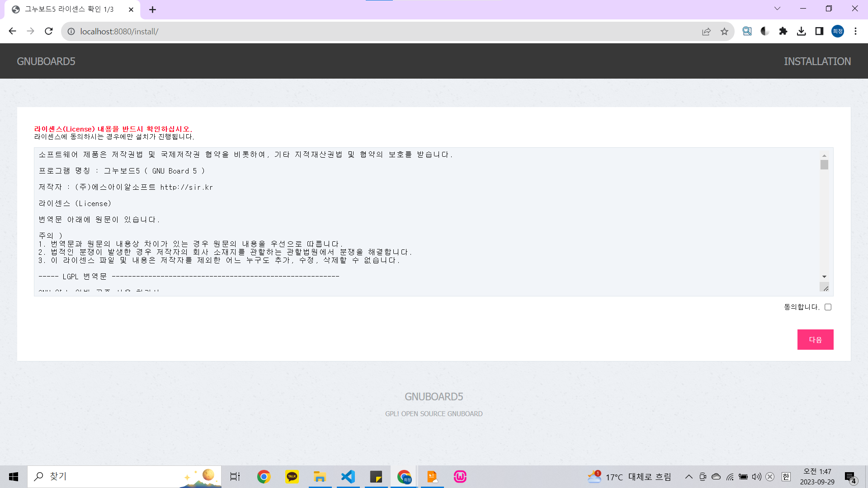Bookmark this page with the star icon

(x=724, y=32)
